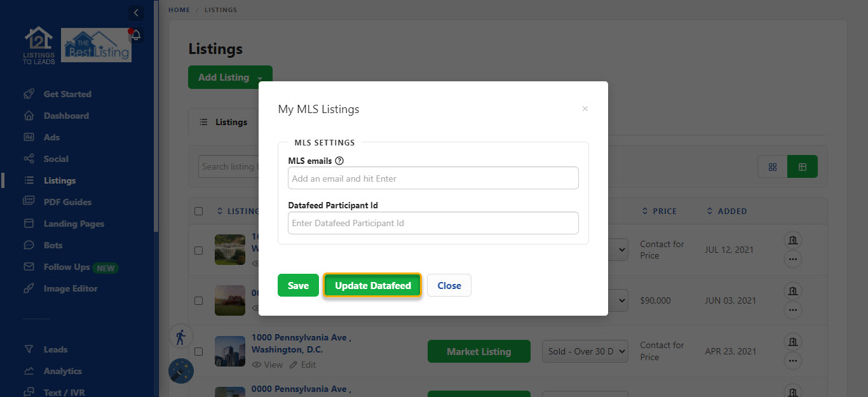Click the Datafeed Participant Id field
868x397 pixels.
[x=433, y=223]
